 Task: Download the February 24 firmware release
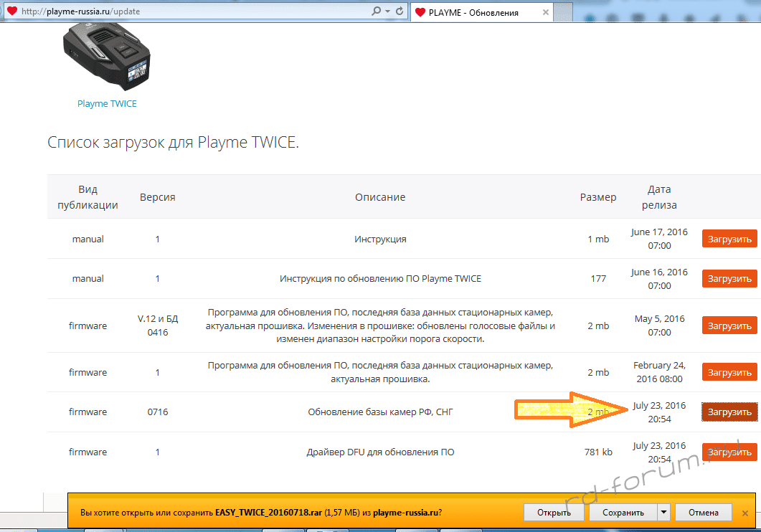pyautogui.click(x=729, y=373)
